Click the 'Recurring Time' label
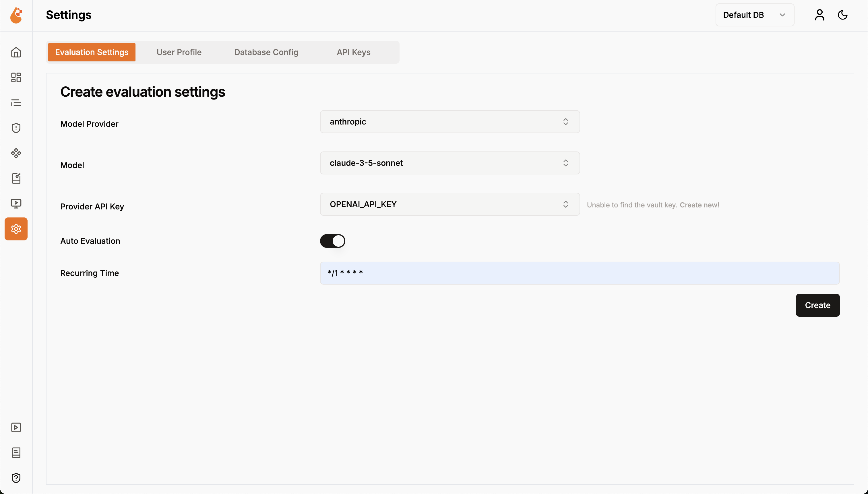The height and width of the screenshot is (494, 868). (90, 273)
